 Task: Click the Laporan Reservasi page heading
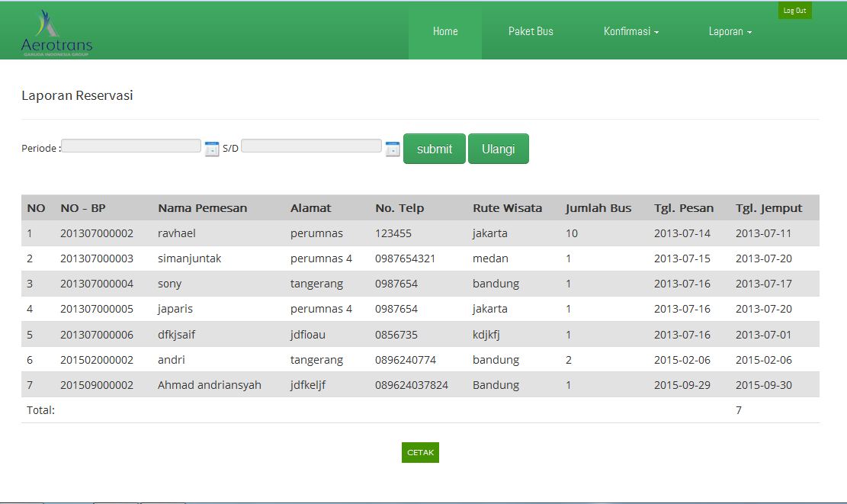[x=77, y=95]
